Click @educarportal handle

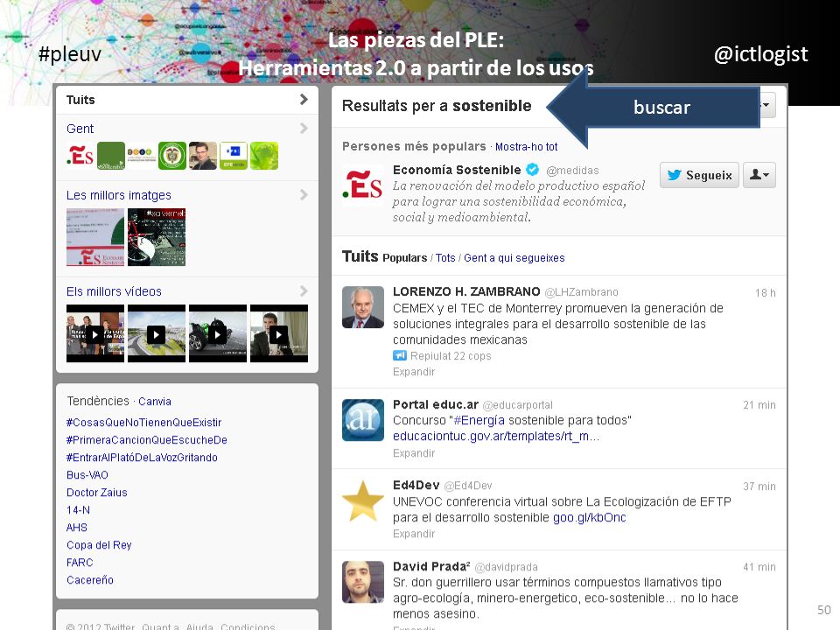(x=517, y=405)
